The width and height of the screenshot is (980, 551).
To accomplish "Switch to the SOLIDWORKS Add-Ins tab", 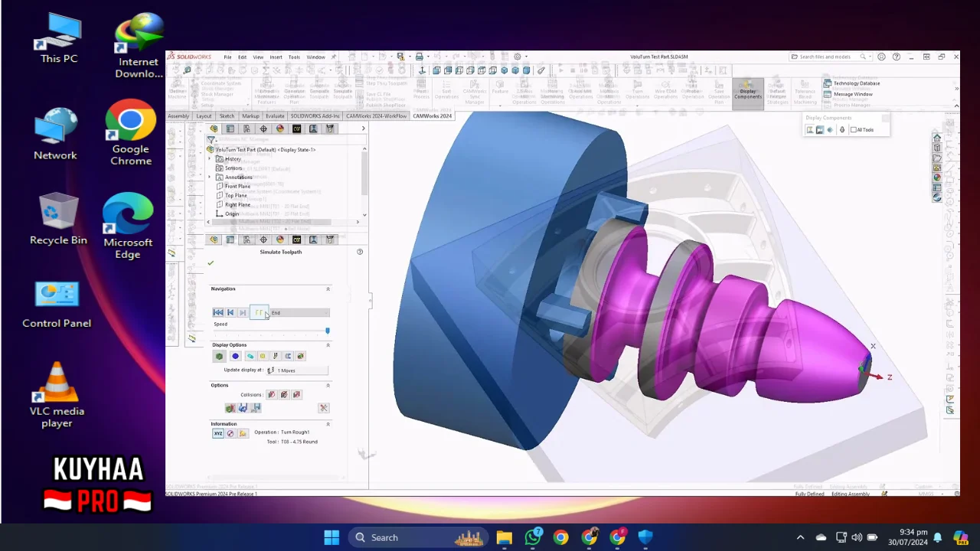I will 315,116.
